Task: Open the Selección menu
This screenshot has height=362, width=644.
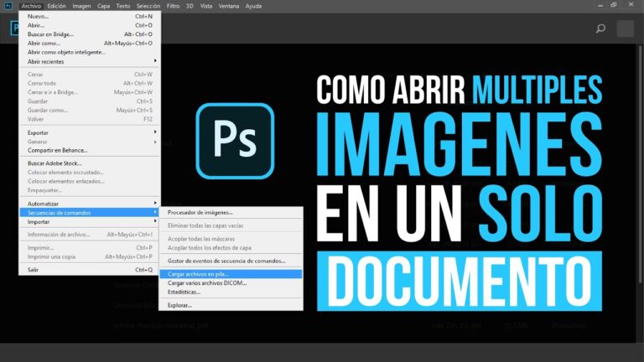Action: pos(148,6)
